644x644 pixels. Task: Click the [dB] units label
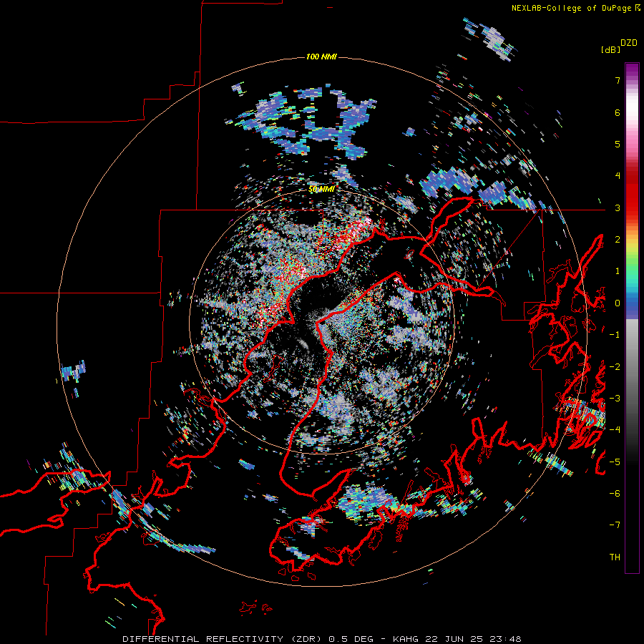pos(610,49)
